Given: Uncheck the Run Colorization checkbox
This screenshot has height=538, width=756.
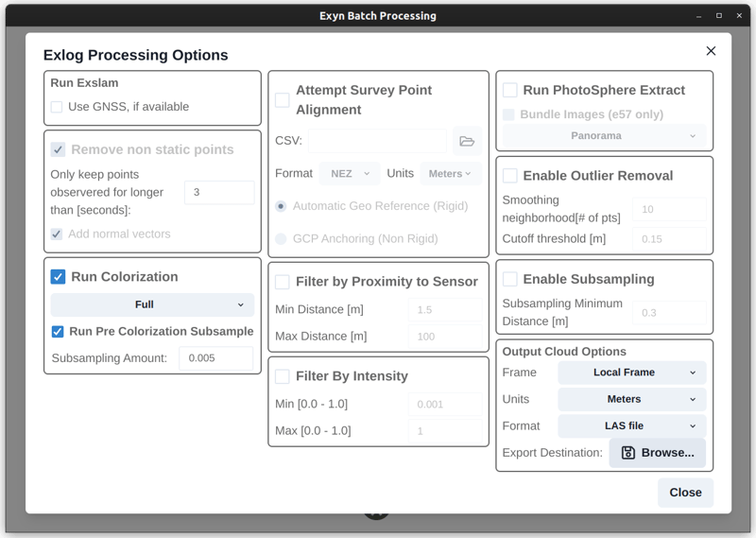Looking at the screenshot, I should tap(58, 277).
